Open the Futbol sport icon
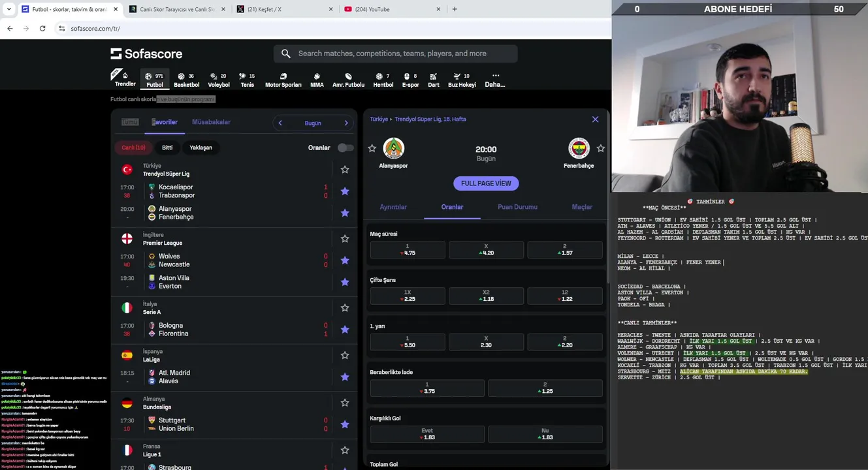 pos(155,80)
